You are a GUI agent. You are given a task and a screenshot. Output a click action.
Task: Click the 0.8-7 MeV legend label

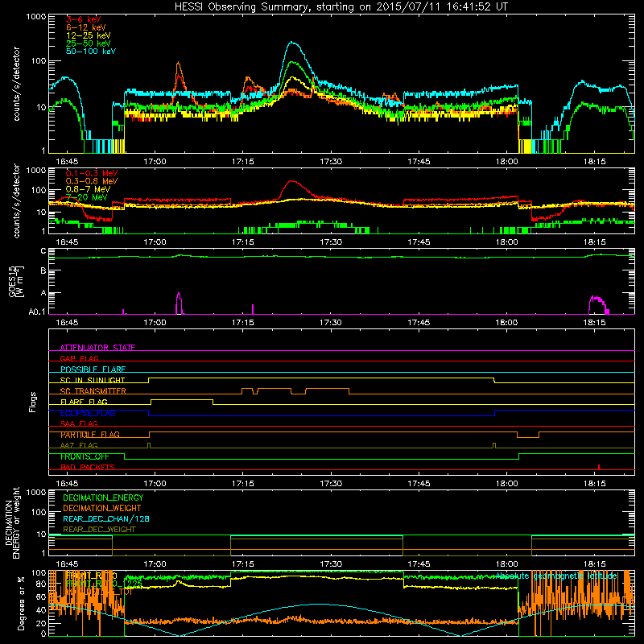88,189
